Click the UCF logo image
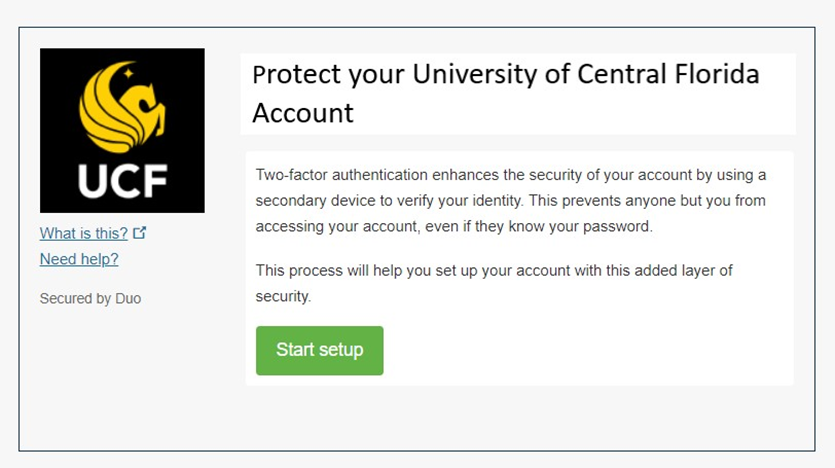 coord(122,130)
